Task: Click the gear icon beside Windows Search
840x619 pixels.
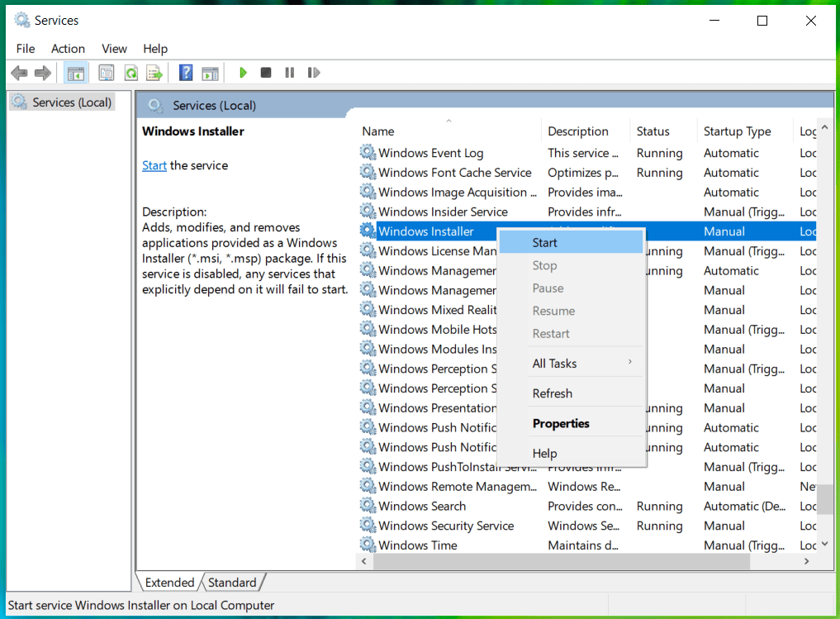Action: (x=368, y=506)
